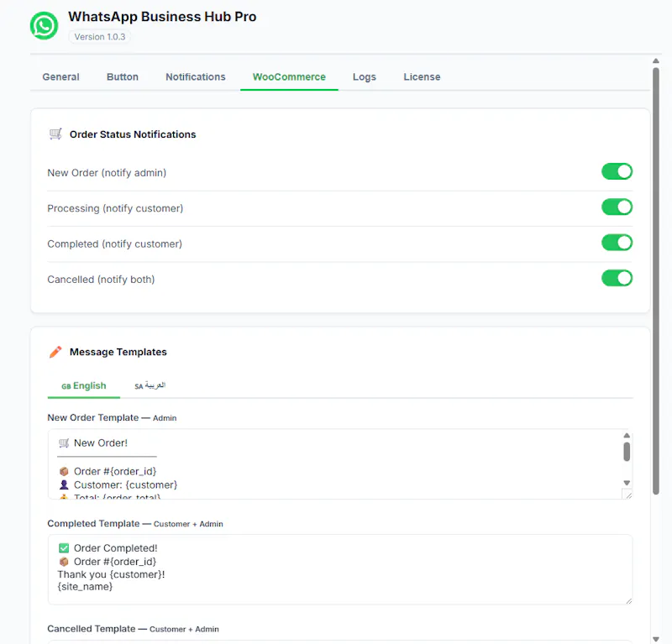
Task: Click the 'Thank you {customer}!' line
Action: (x=111, y=574)
